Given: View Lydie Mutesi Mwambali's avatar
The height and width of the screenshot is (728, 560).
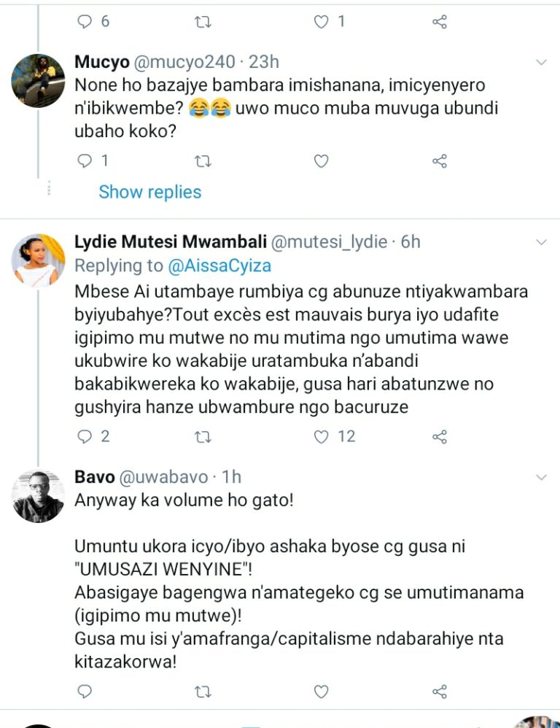Looking at the screenshot, I should (x=38, y=260).
